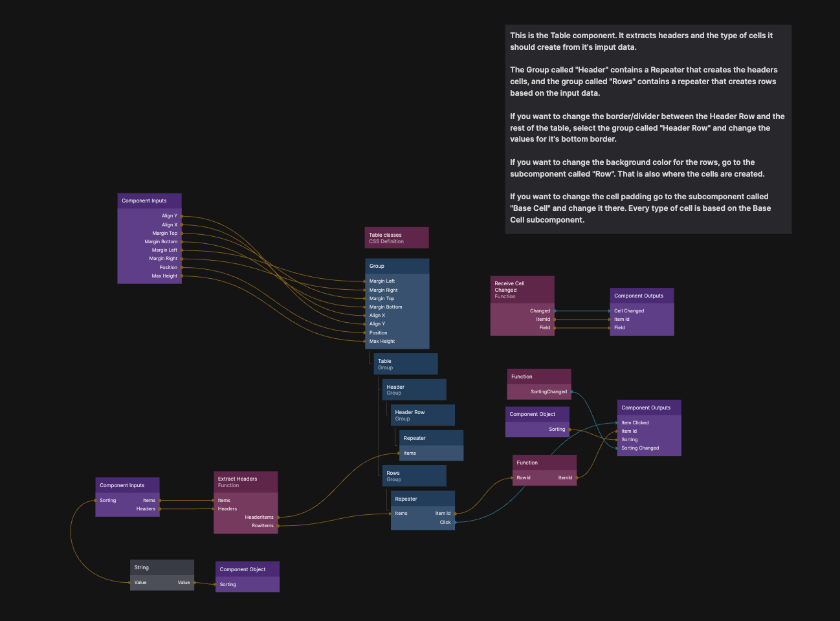
Task: Click the Headers output on Component Inputs
Action: tap(159, 509)
